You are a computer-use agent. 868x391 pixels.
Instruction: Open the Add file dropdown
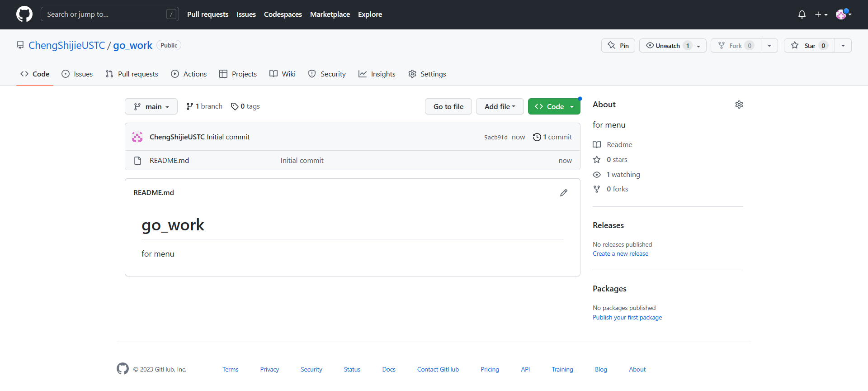click(x=500, y=106)
